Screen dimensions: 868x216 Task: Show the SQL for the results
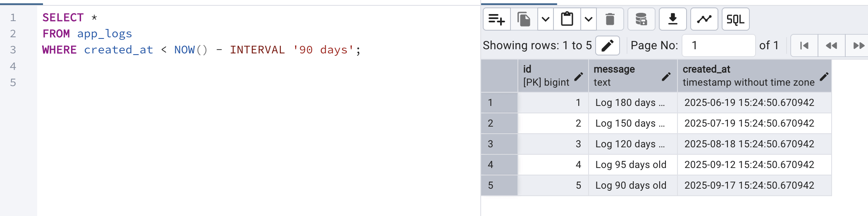[735, 19]
